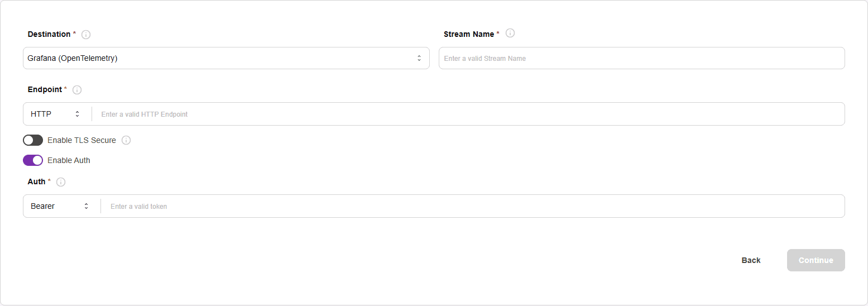
Task: Show the Endpoint field info tooltip icon
Action: click(77, 90)
